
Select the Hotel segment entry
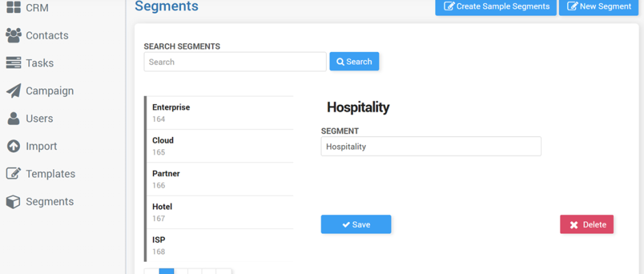[220, 212]
